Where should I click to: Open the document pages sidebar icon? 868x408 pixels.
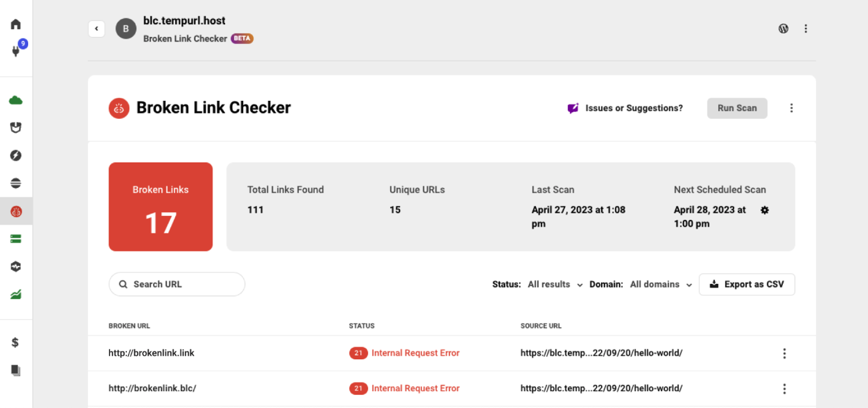tap(16, 370)
